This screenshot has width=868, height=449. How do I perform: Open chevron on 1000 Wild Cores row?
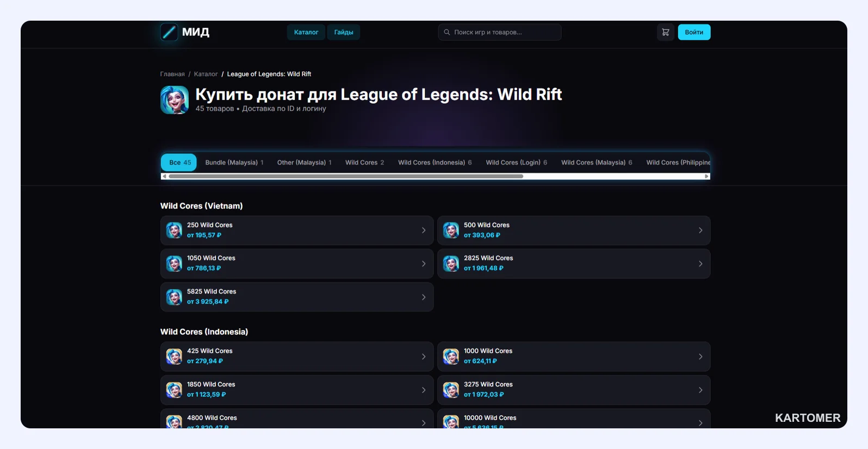tap(700, 357)
